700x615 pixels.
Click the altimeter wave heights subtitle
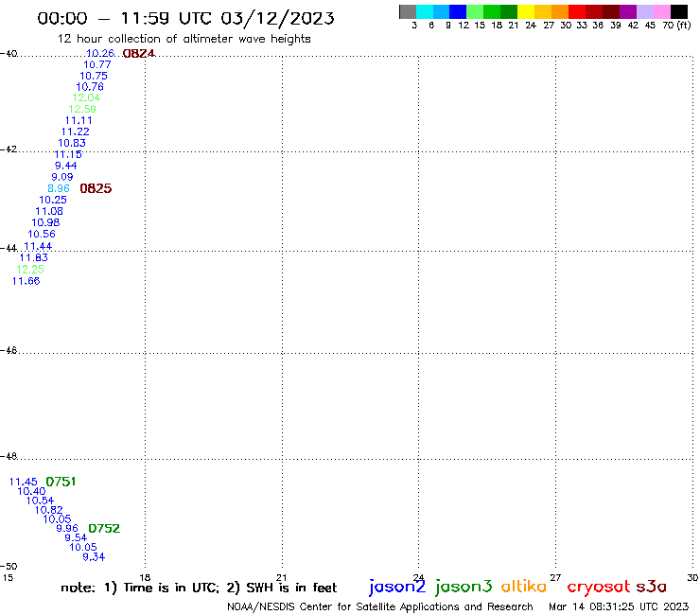[184, 39]
